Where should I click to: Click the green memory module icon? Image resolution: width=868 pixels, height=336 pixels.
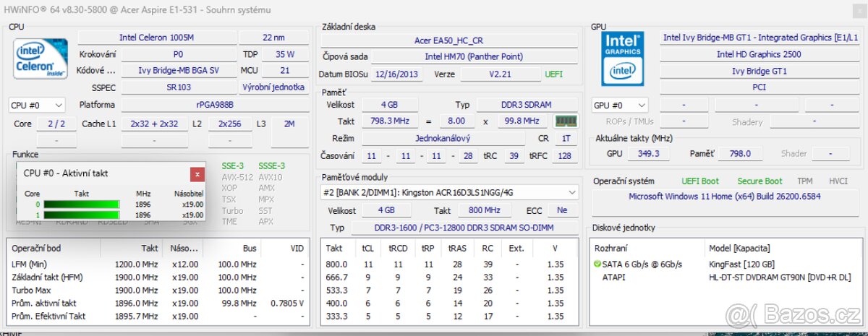(x=566, y=121)
